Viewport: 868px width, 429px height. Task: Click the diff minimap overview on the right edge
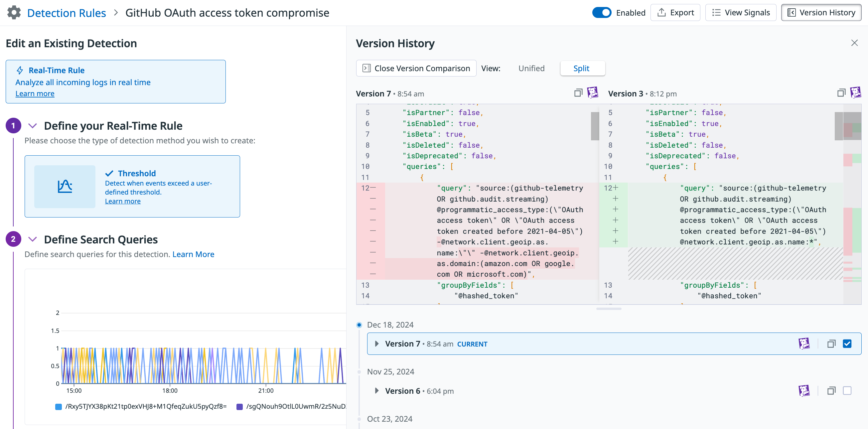pos(852,204)
